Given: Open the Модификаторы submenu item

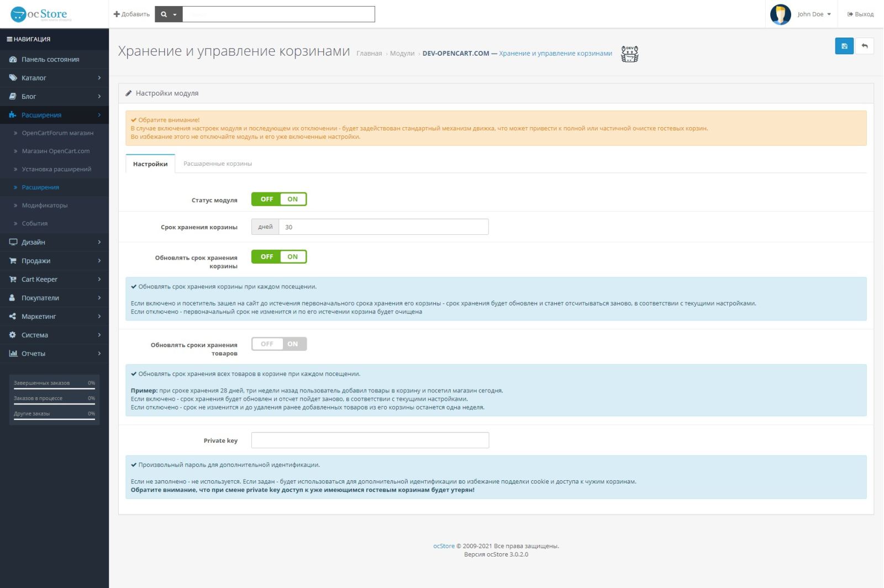Looking at the screenshot, I should [54, 206].
